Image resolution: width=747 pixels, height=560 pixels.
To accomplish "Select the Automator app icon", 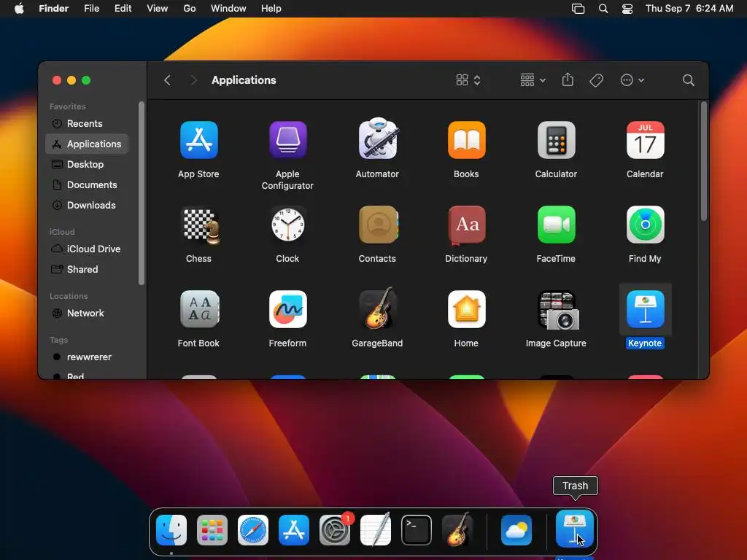I will coord(377,139).
